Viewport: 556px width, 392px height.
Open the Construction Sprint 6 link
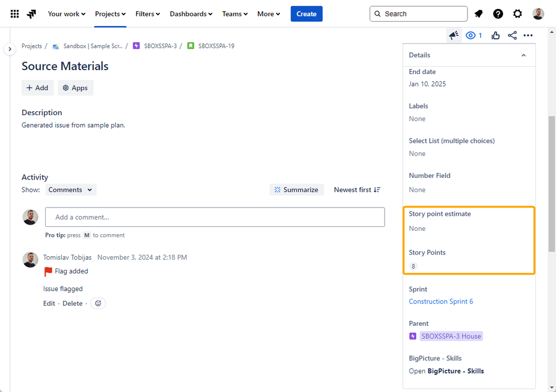440,301
